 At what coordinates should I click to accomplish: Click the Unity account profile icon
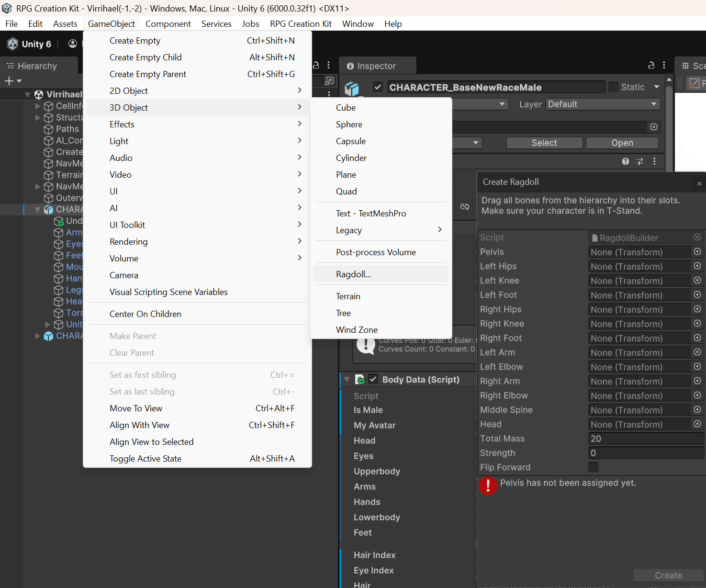point(73,44)
